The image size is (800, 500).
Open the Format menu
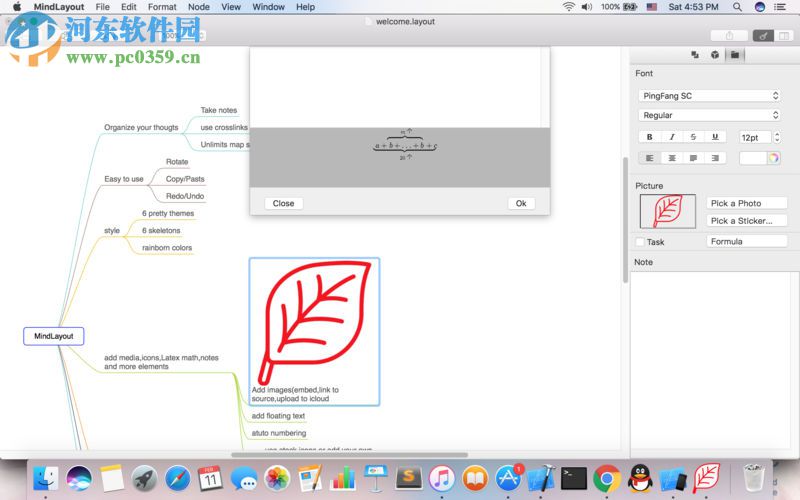162,7
